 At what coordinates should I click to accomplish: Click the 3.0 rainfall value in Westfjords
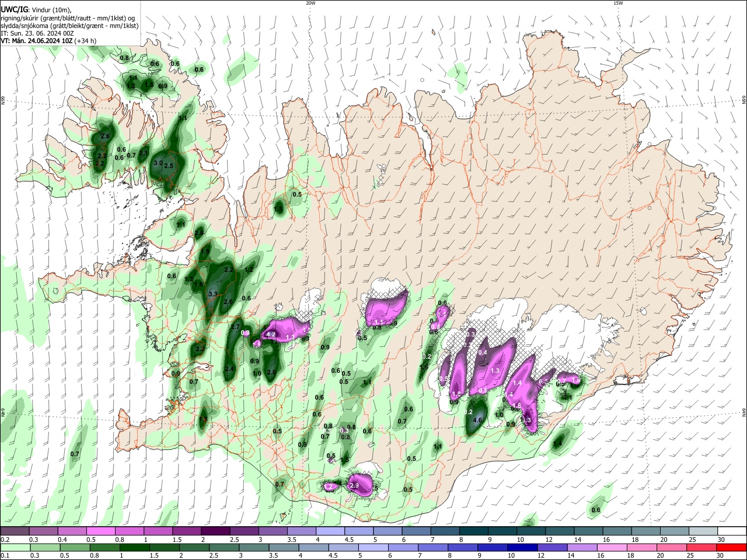[158, 163]
